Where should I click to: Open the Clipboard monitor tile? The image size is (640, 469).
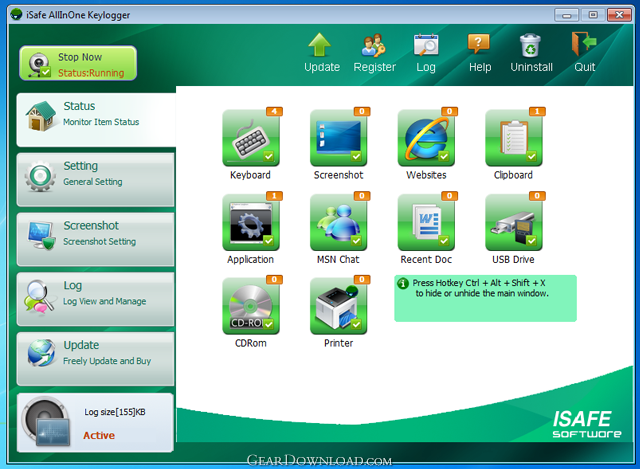pyautogui.click(x=514, y=138)
